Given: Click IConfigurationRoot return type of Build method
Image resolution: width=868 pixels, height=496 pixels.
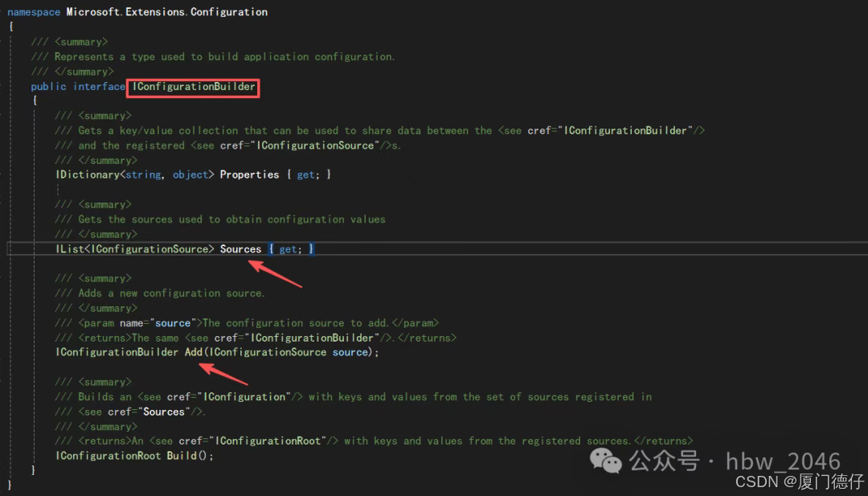Looking at the screenshot, I should tap(108, 456).
